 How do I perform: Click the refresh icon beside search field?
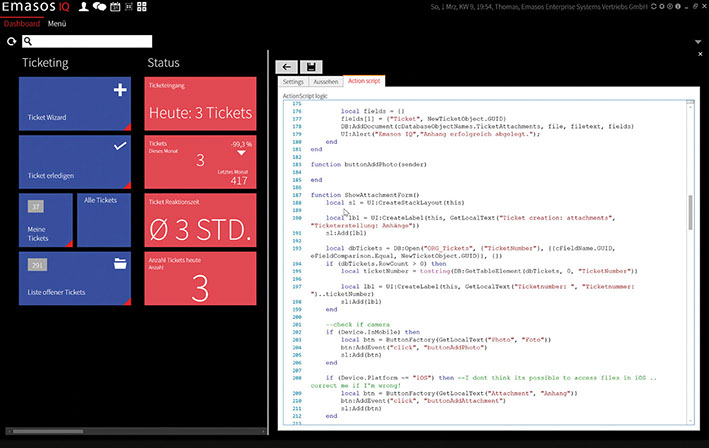click(x=11, y=42)
